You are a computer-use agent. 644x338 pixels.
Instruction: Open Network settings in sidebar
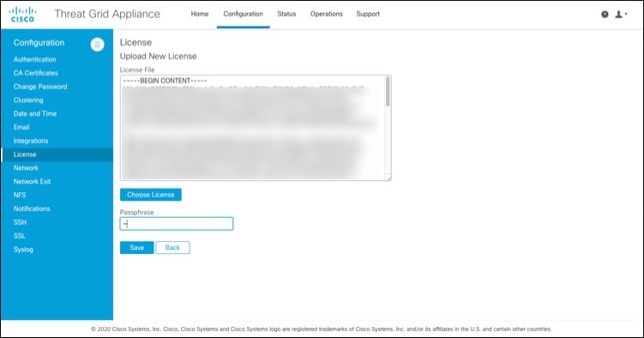click(26, 168)
